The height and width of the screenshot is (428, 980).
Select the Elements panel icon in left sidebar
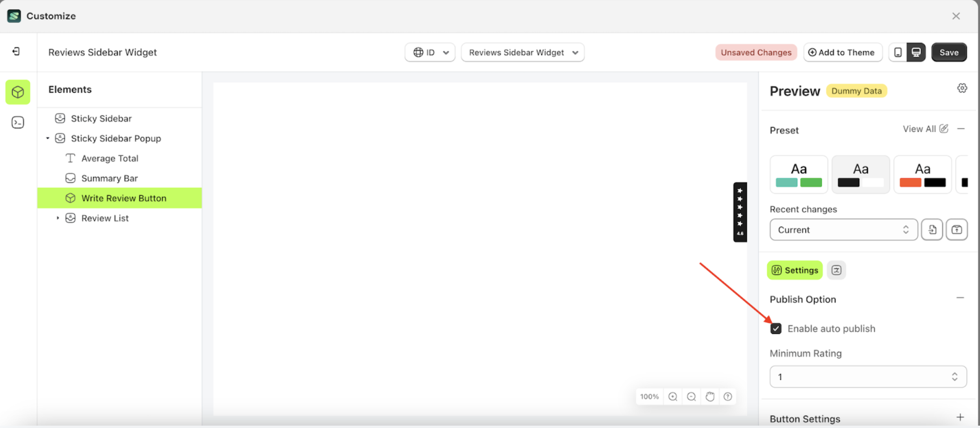(x=17, y=92)
